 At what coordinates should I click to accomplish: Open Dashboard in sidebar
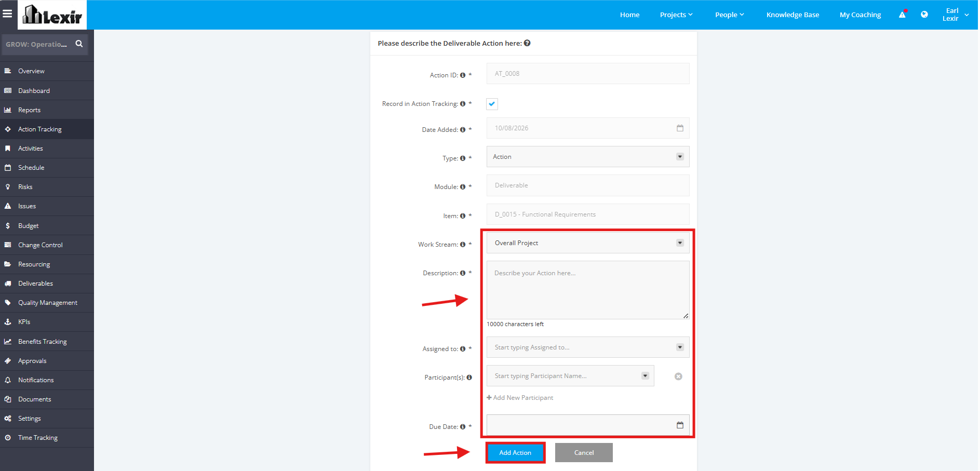[47, 90]
